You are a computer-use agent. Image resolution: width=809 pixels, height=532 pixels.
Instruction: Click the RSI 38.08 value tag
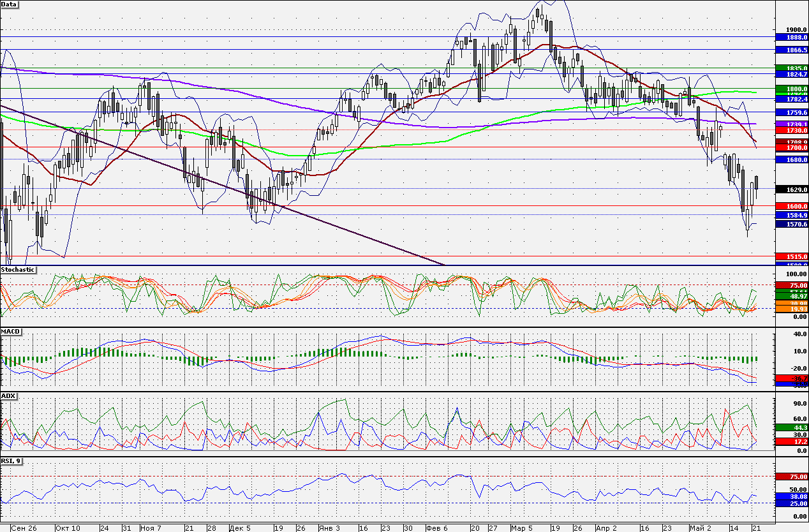[792, 496]
